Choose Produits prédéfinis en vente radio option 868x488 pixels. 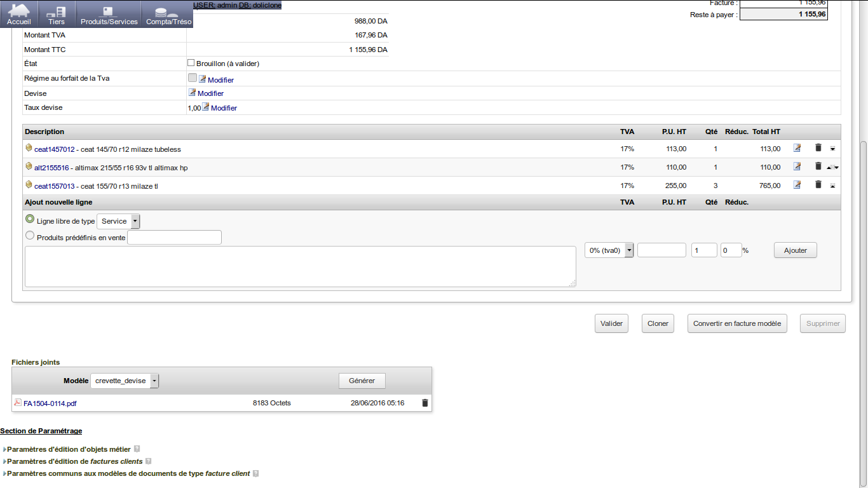tap(29, 235)
